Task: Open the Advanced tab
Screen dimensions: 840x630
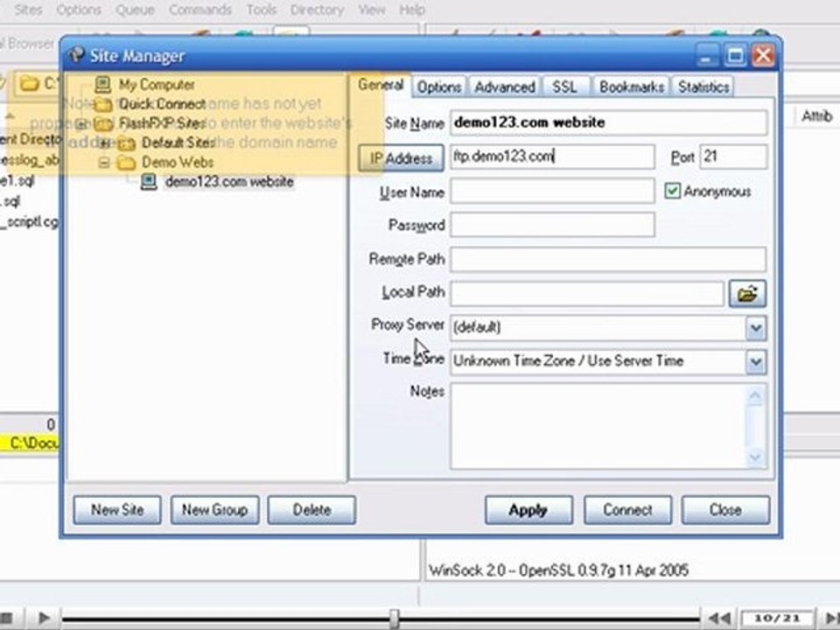Action: click(505, 87)
